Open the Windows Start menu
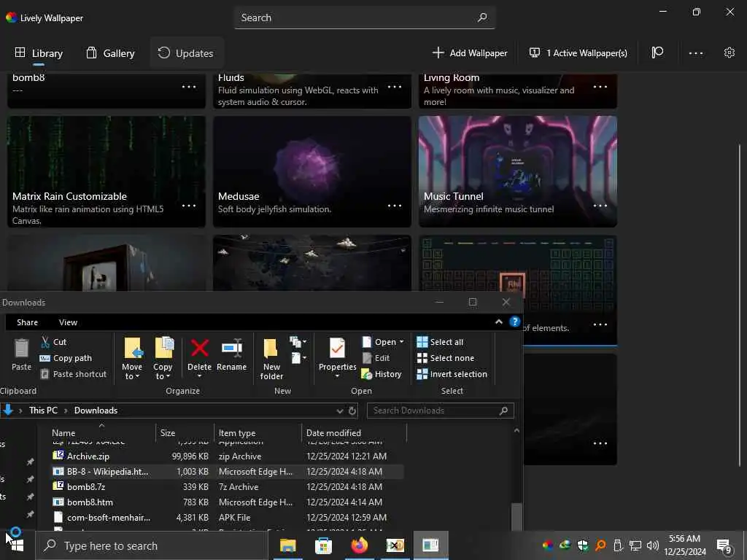Screen dimensions: 747x560 [x=18, y=545]
